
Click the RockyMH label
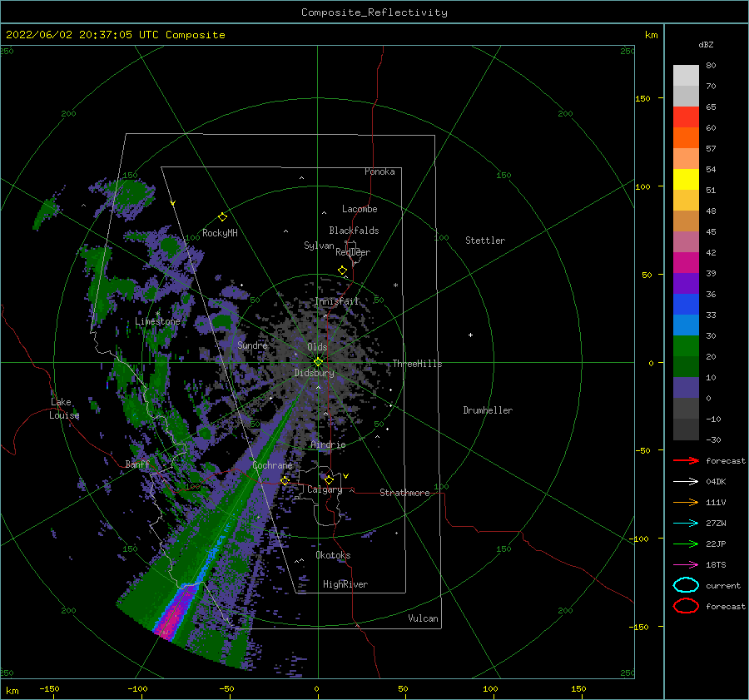click(220, 233)
